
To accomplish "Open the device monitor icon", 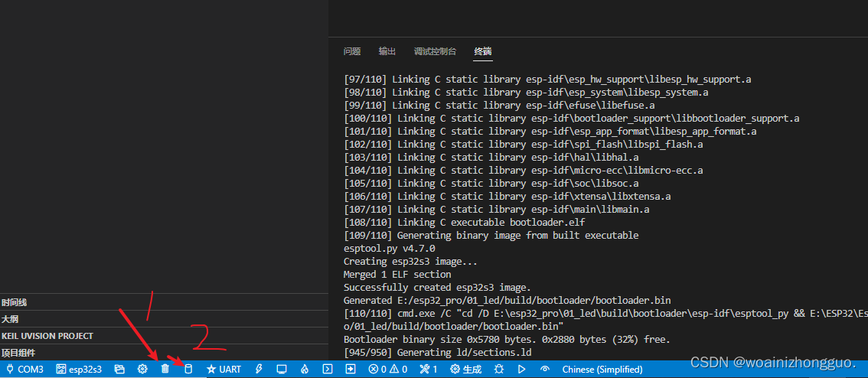I will click(x=281, y=369).
